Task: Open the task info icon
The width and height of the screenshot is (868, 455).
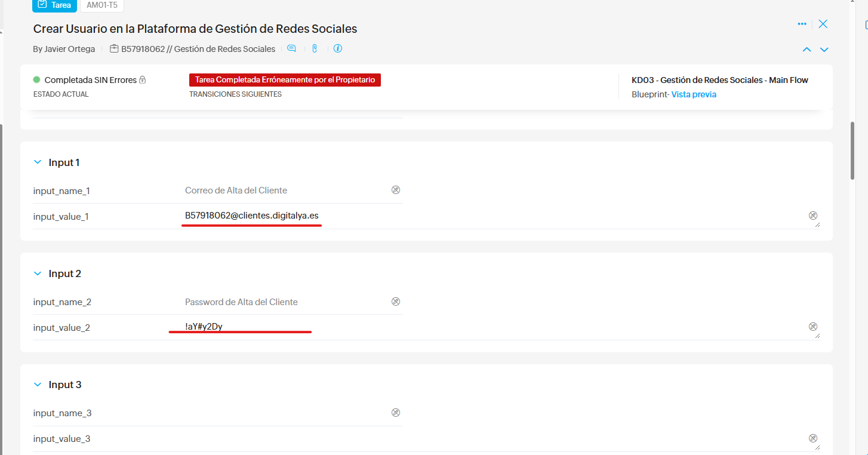Action: (x=338, y=49)
